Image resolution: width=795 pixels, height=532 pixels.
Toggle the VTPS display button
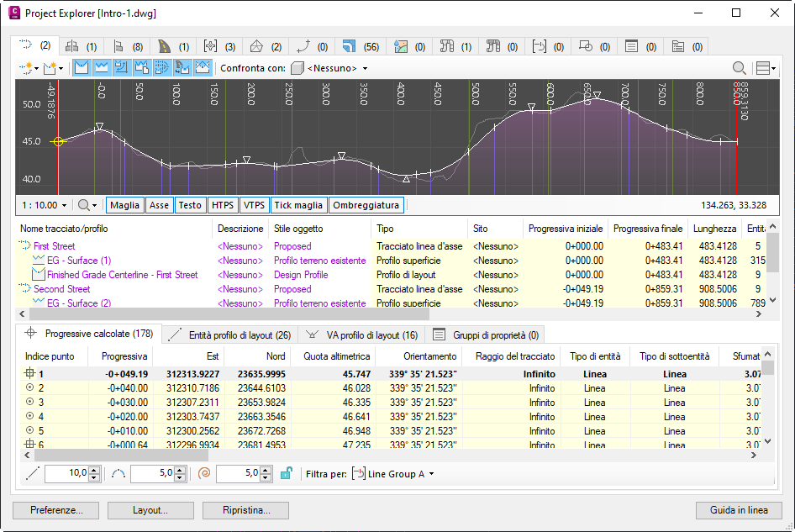[254, 205]
